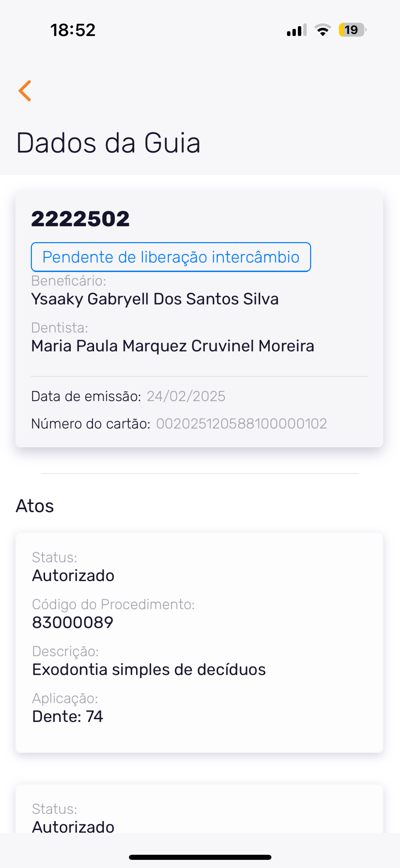The image size is (400, 868).
Task: Tap the Wi-Fi status icon
Action: pyautogui.click(x=323, y=30)
